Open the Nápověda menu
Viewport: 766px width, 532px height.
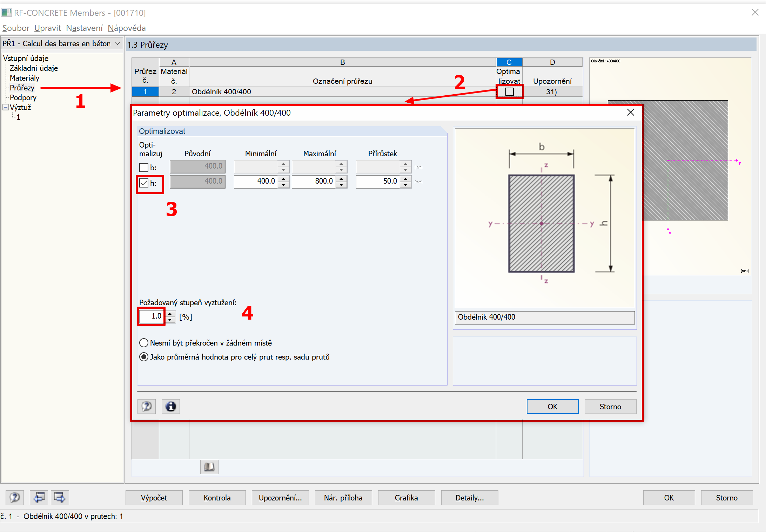point(127,28)
